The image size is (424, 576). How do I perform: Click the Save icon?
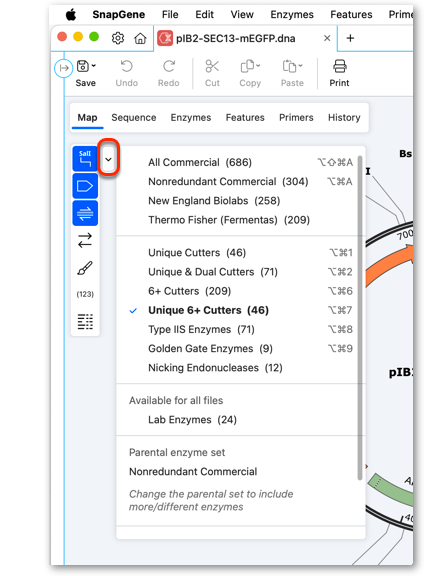click(83, 66)
